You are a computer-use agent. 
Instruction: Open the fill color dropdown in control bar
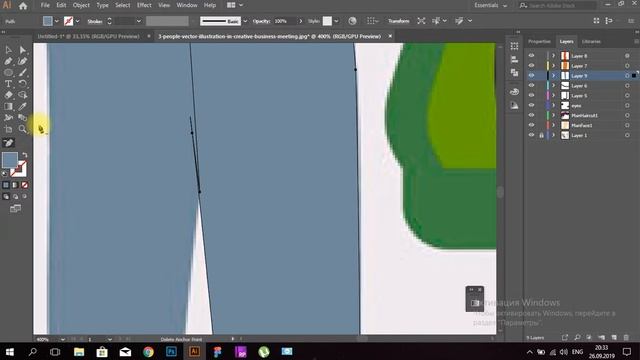[x=57, y=21]
